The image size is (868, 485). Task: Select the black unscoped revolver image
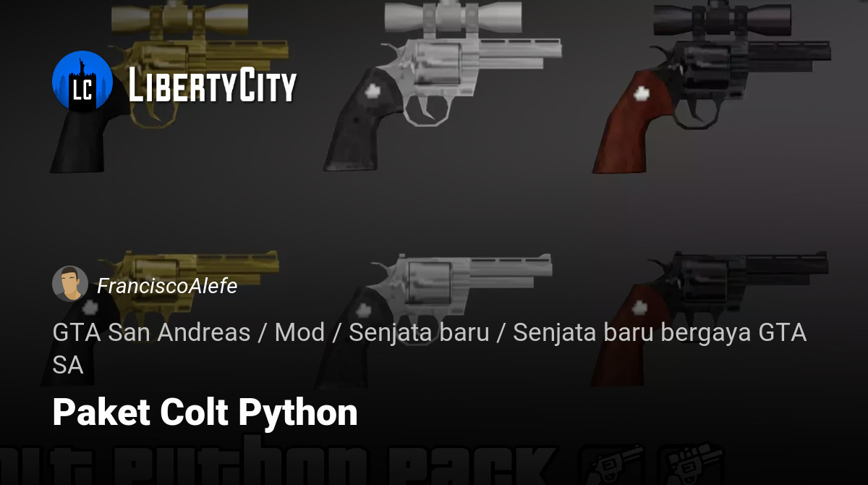(x=709, y=319)
